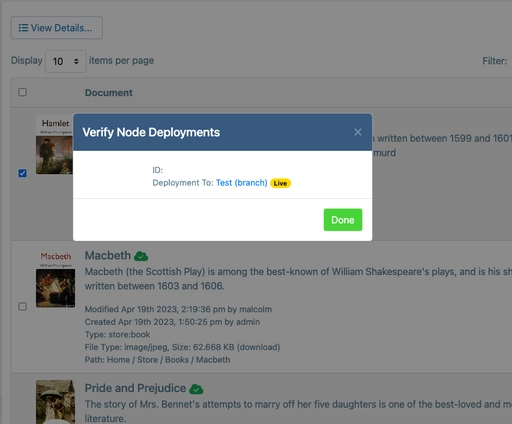
Task: Click the green cloud icon beside Macbeth
Action: [x=141, y=256]
